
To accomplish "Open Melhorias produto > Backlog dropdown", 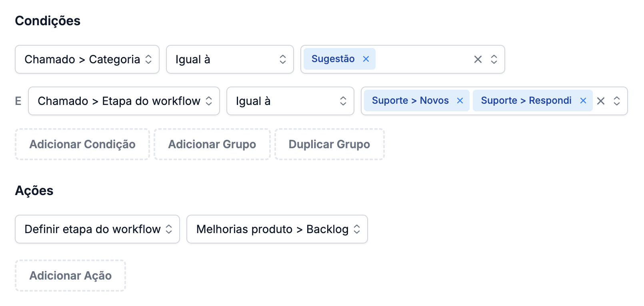I will 277,229.
